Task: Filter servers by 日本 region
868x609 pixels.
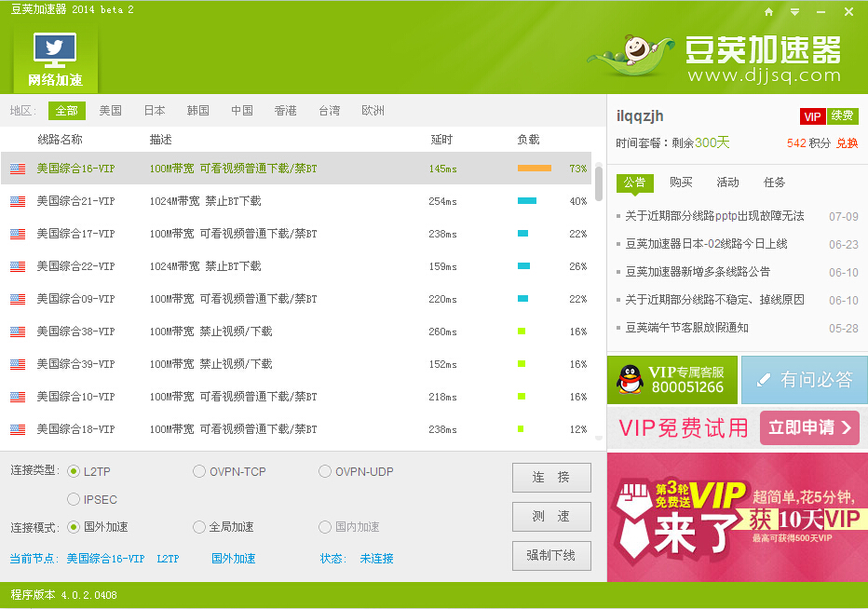Action: pyautogui.click(x=155, y=111)
